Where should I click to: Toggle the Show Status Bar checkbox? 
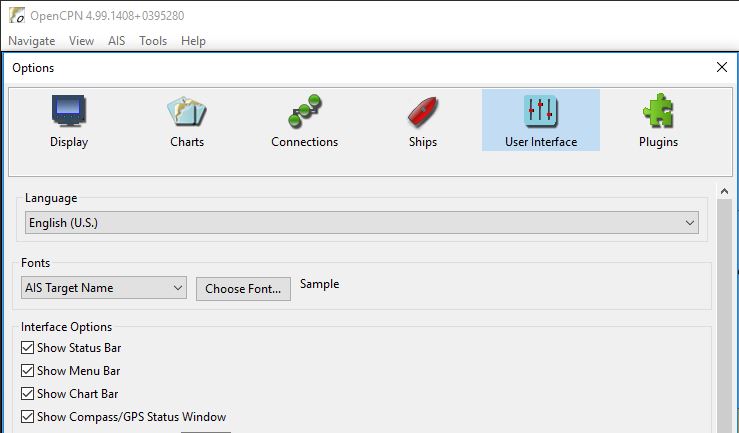[x=27, y=348]
